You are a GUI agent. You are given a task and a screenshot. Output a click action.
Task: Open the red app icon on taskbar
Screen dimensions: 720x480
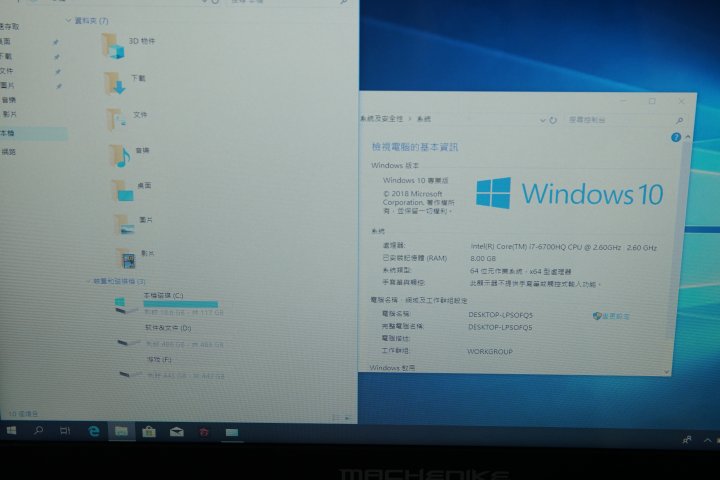[204, 433]
